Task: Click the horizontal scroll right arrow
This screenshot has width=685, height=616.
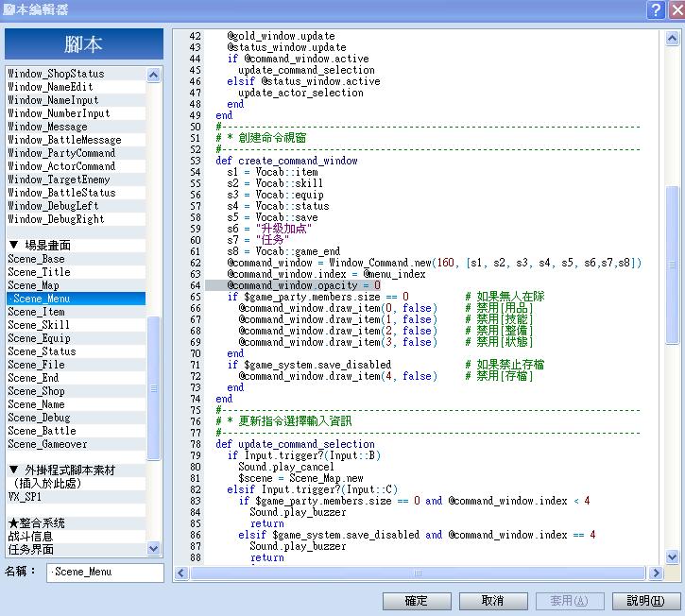Action: 656,573
